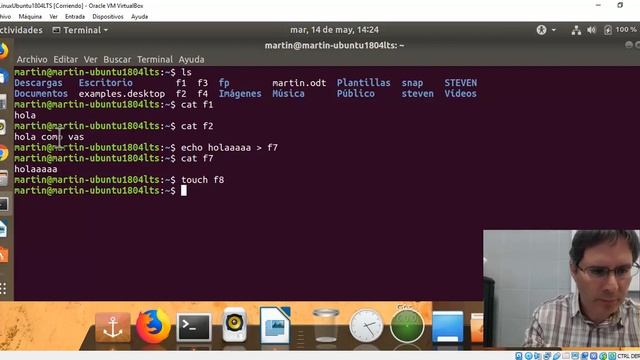This screenshot has height=360, width=640.
Task: Expand the accessibility menu arrow in top panel
Action: (554, 30)
